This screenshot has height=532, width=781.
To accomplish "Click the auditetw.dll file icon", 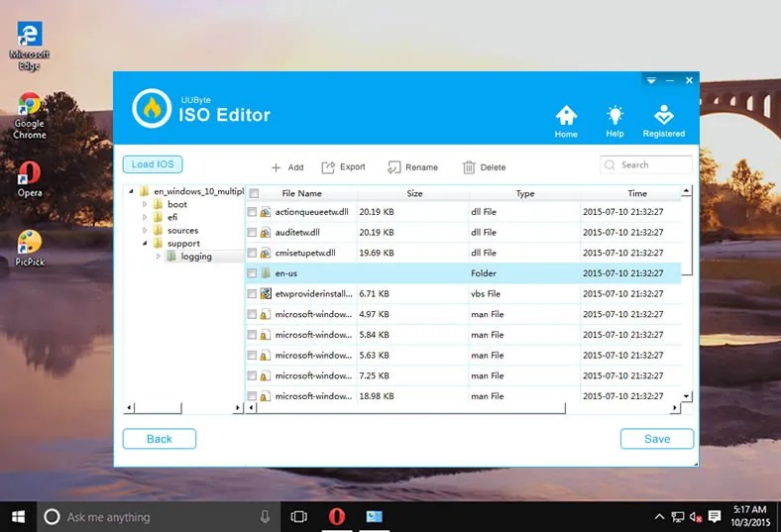I will tap(266, 233).
